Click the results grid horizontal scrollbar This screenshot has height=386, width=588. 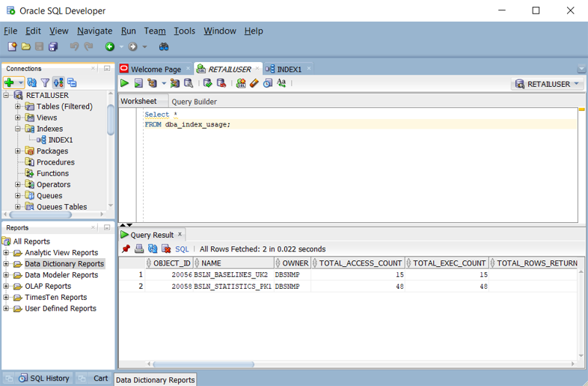202,364
